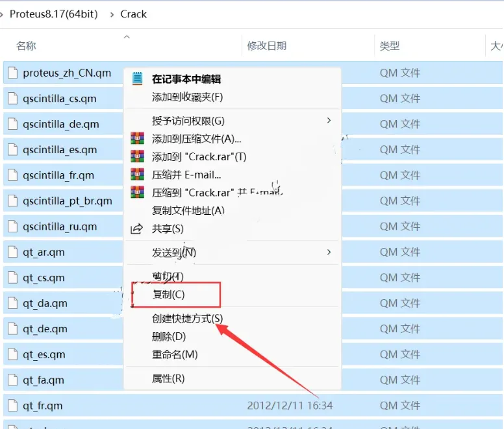The height and width of the screenshot is (429, 504).
Task: Click the file icon of qt_de.qm
Action: [12, 329]
